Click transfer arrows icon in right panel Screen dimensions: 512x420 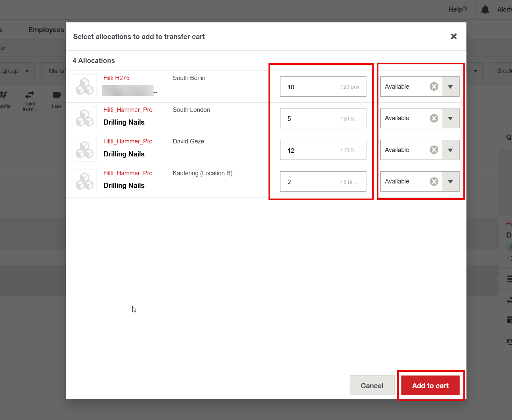point(509,301)
